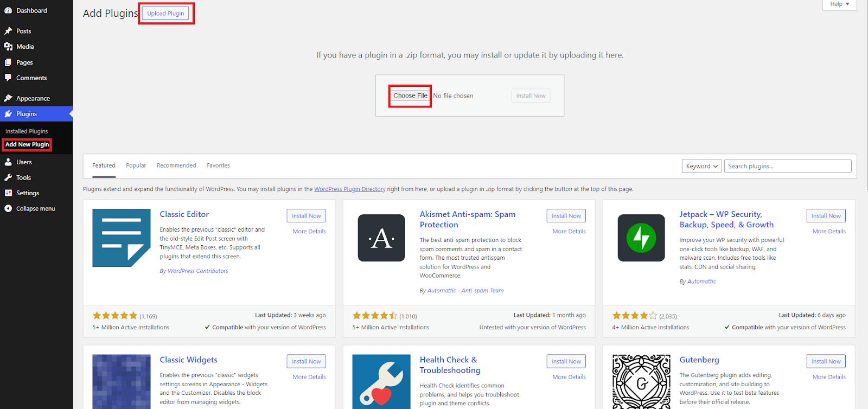Open the Favorites tab
Image resolution: width=868 pixels, height=409 pixels.
coord(218,165)
